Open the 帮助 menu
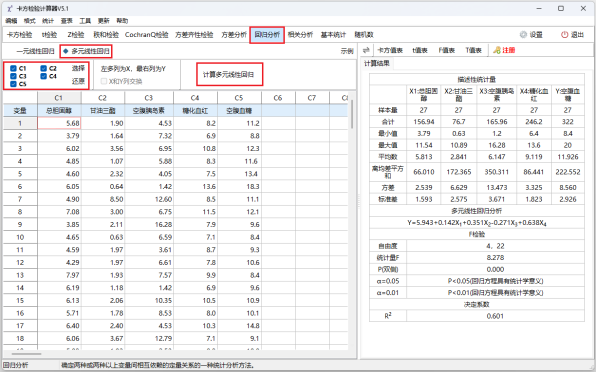 [122, 21]
